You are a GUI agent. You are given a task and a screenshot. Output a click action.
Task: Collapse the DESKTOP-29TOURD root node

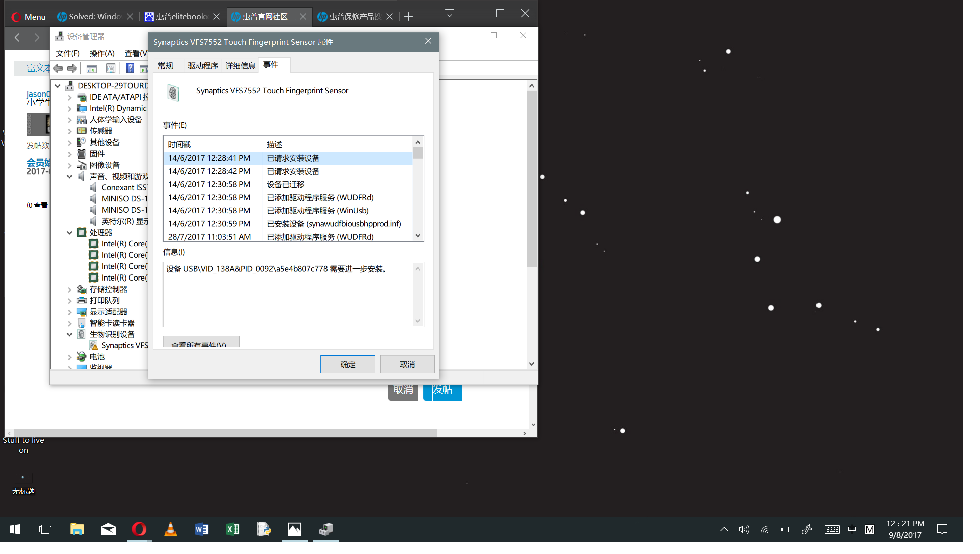pyautogui.click(x=58, y=86)
